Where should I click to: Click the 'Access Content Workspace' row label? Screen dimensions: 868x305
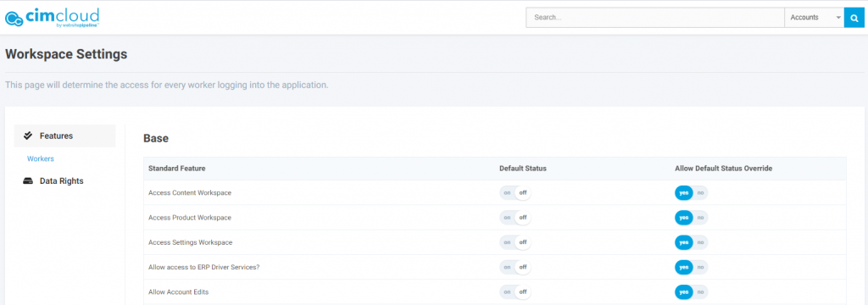pos(190,193)
